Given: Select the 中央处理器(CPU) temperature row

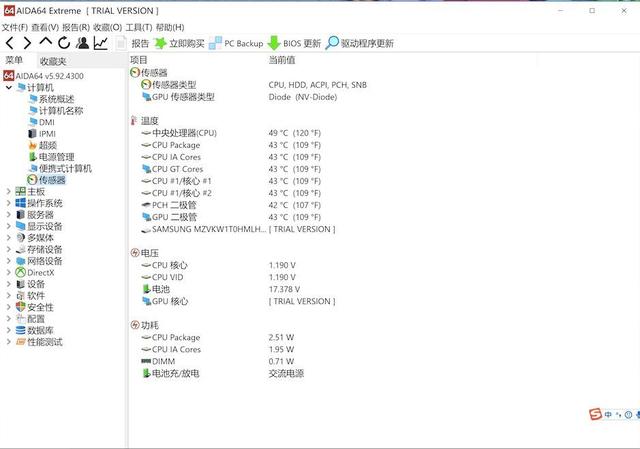Looking at the screenshot, I should pyautogui.click(x=231, y=133).
